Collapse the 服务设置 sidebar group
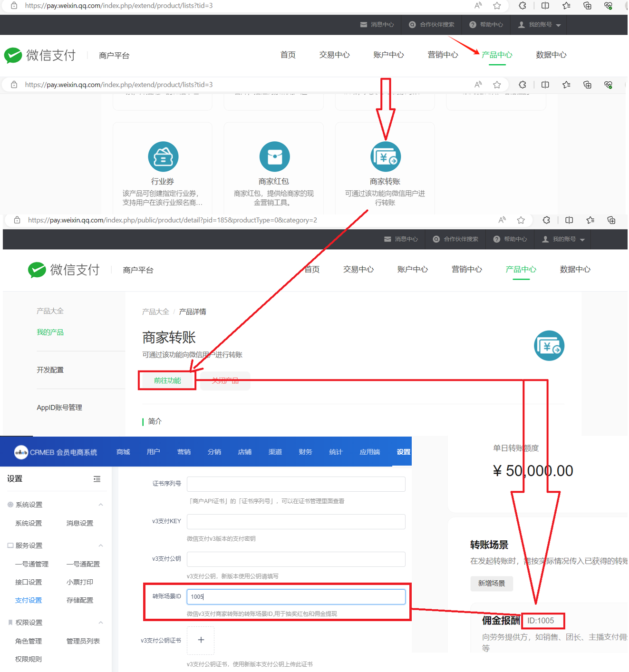 click(101, 545)
